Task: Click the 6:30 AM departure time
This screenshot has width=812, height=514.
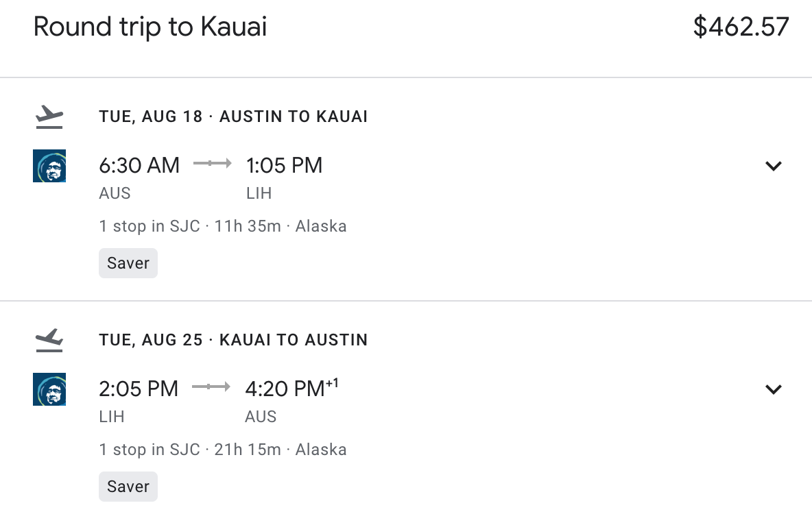Action: coord(139,165)
